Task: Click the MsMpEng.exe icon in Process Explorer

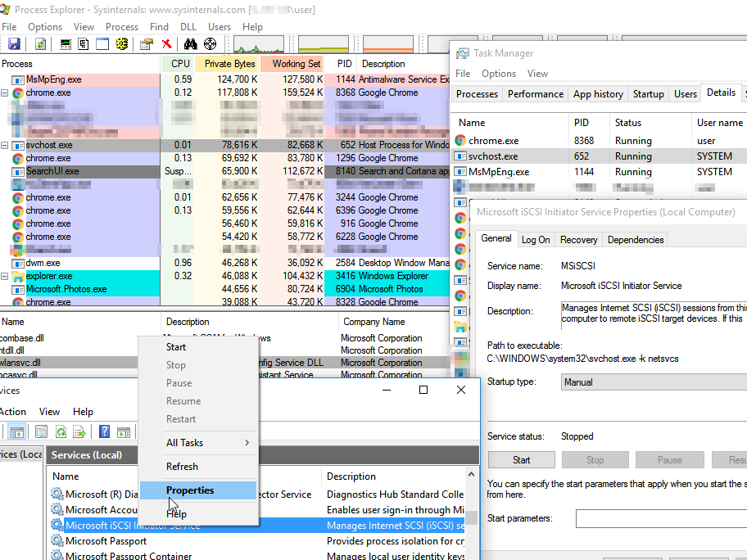Action: click(x=18, y=79)
